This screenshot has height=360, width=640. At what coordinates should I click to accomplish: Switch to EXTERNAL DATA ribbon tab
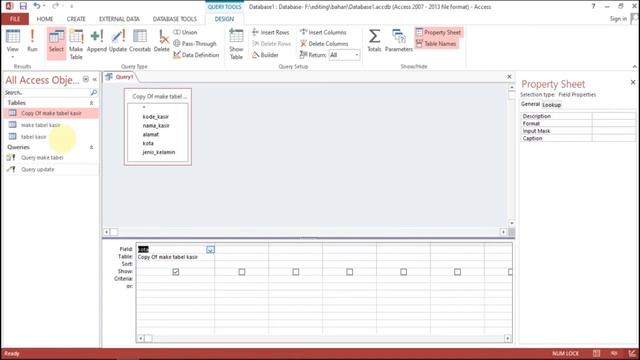119,19
